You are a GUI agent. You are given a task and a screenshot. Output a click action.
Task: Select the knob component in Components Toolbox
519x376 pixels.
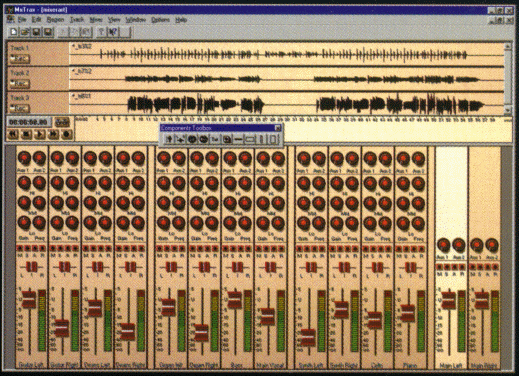point(192,139)
